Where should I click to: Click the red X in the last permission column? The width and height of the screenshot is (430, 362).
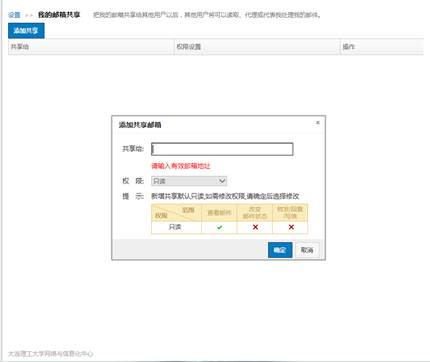click(x=291, y=227)
